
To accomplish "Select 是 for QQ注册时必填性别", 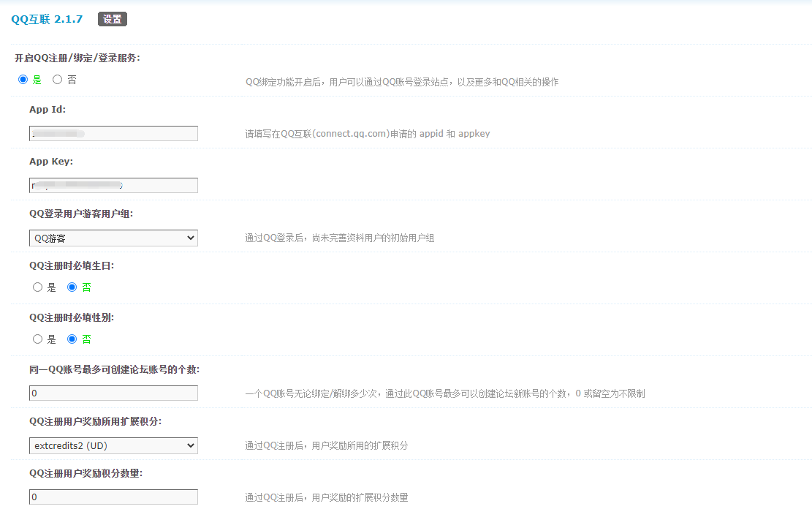I will pos(37,339).
